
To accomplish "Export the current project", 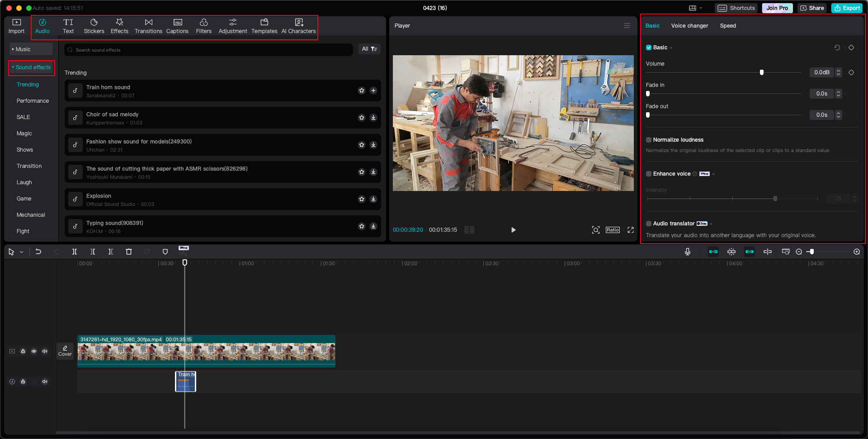I will (847, 8).
